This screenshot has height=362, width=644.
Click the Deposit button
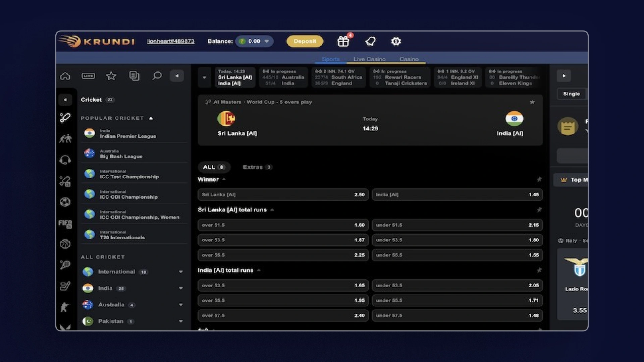(x=305, y=41)
